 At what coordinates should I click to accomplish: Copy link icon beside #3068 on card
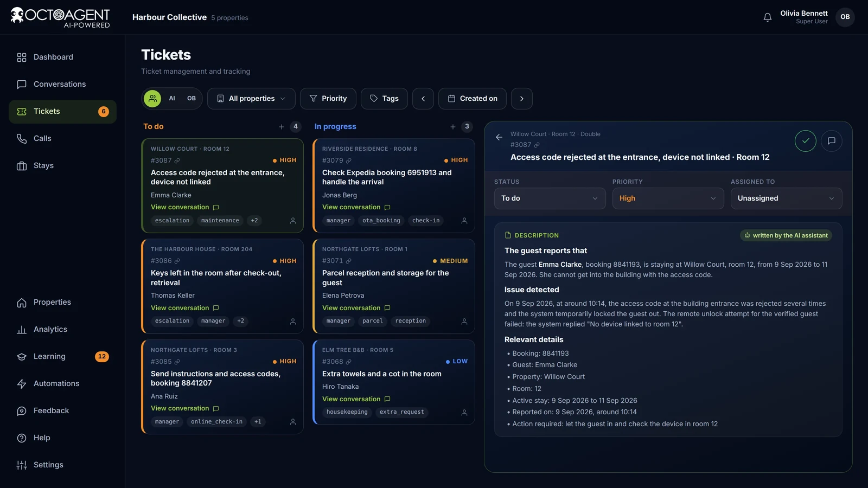[349, 362]
